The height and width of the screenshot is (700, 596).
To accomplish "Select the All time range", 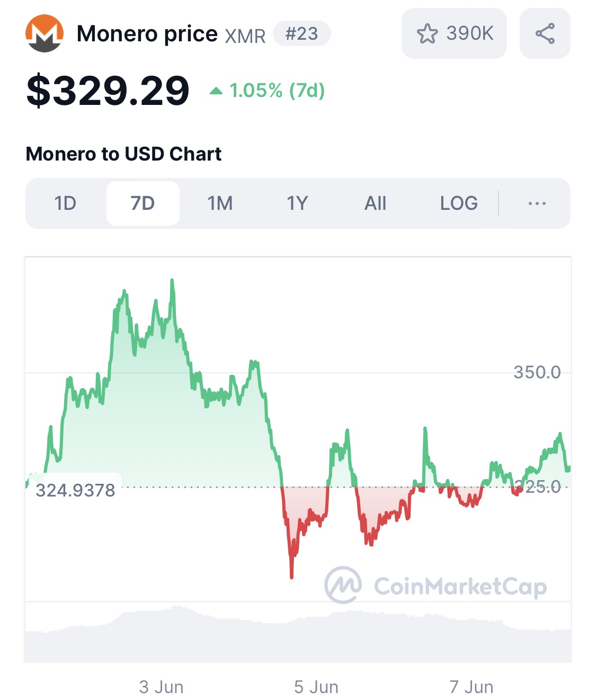I will (375, 203).
